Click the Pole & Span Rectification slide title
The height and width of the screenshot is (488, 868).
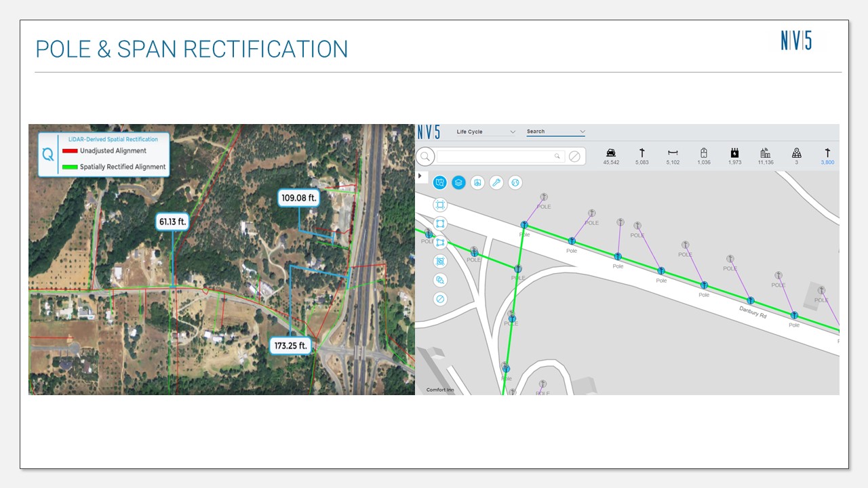pyautogui.click(x=191, y=49)
